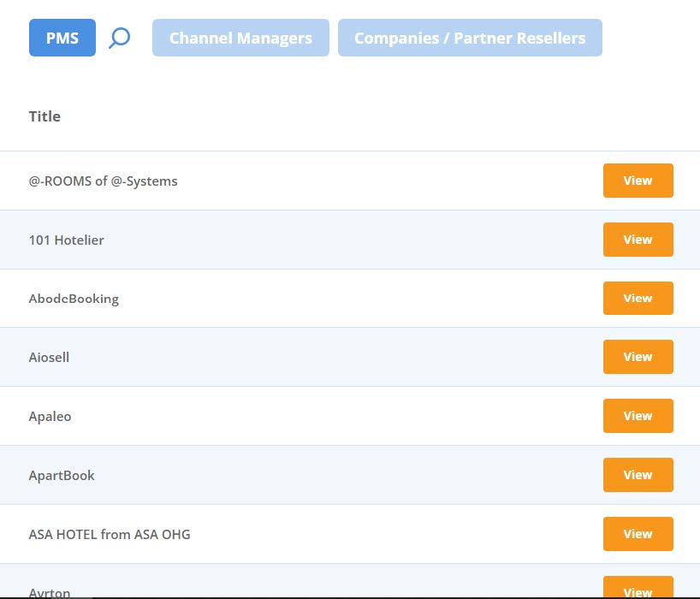Screen dimensions: 700x599
Task: Select the '101 Hotelier' title text
Action: pos(67,240)
